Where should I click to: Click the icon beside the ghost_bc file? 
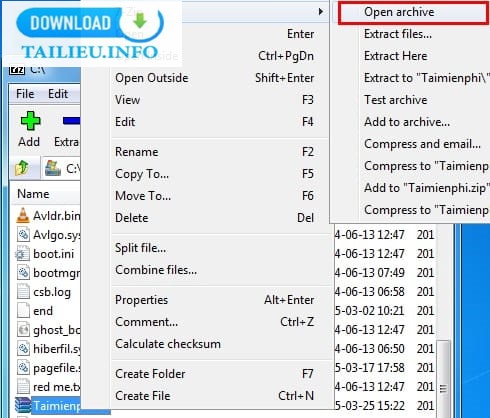coord(23,330)
